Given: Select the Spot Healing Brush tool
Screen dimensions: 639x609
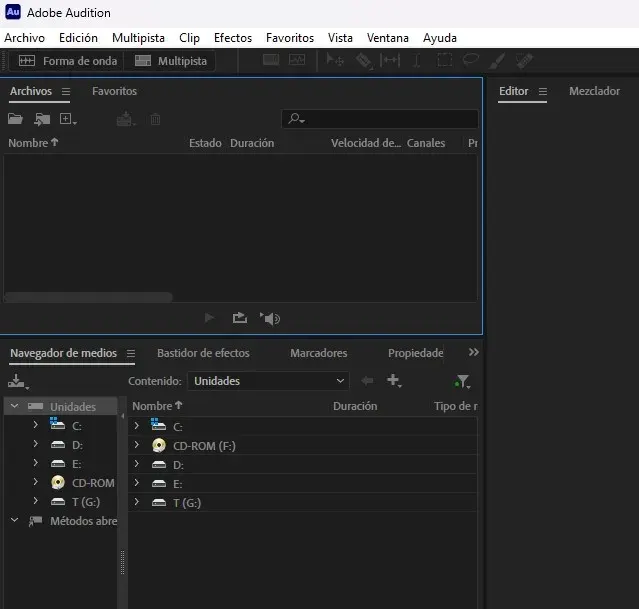Looking at the screenshot, I should [x=524, y=61].
